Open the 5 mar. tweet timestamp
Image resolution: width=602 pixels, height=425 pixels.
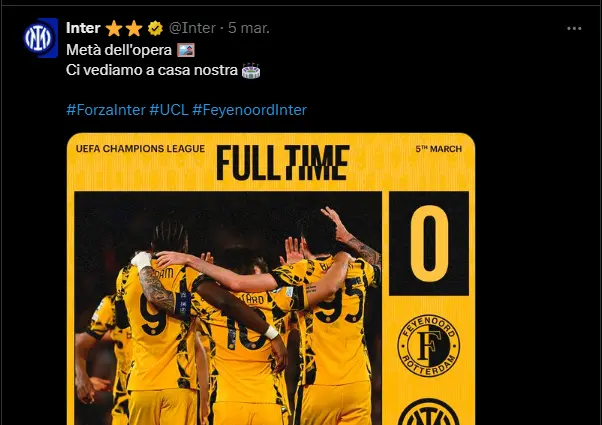(x=249, y=28)
